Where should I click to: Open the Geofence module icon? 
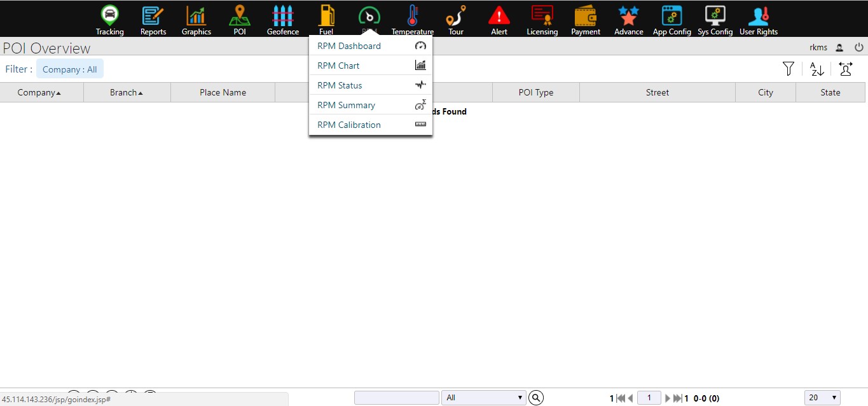click(282, 16)
